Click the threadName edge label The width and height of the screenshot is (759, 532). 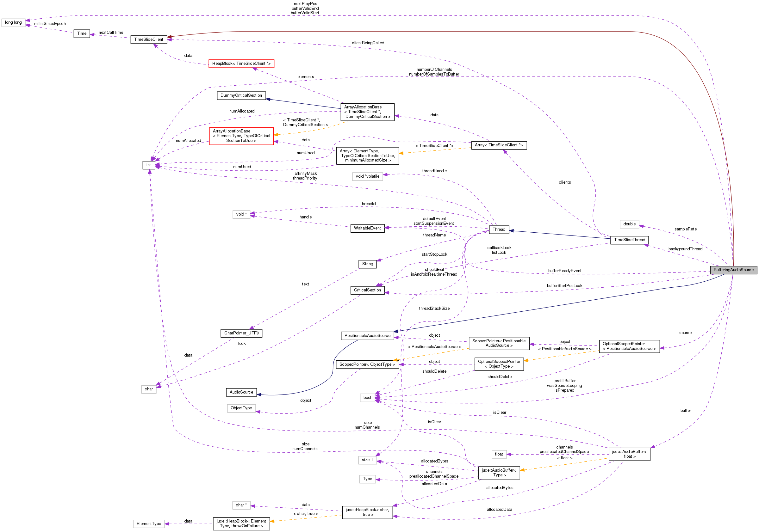[x=434, y=235]
